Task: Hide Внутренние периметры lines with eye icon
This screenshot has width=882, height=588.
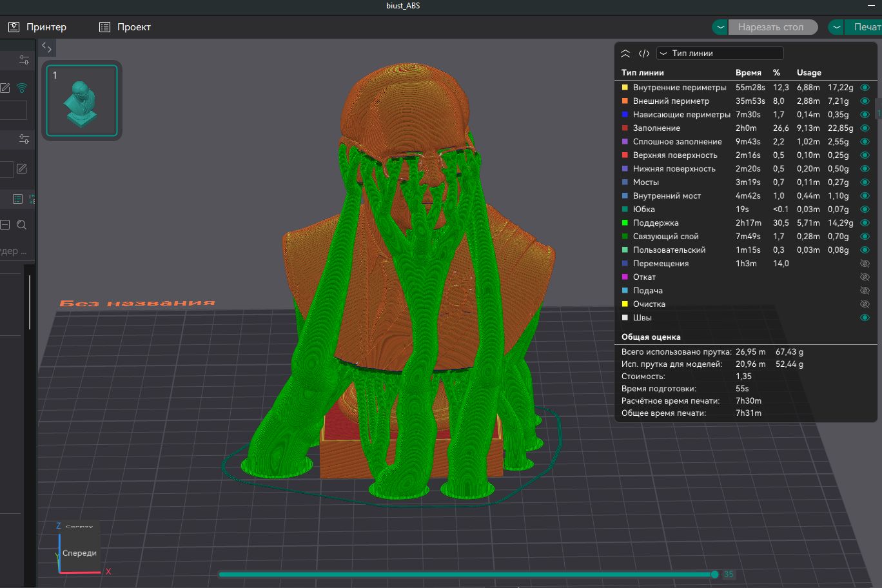Action: click(865, 87)
